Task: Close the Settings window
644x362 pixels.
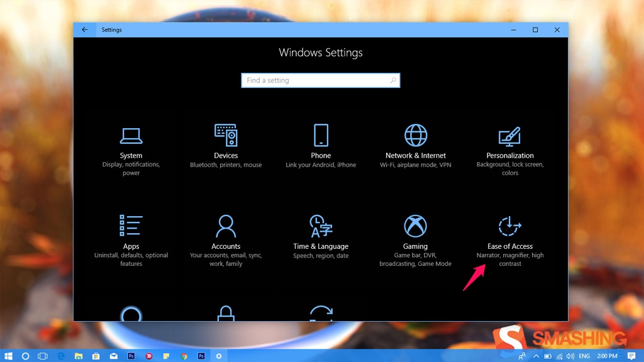Action: click(x=557, y=30)
